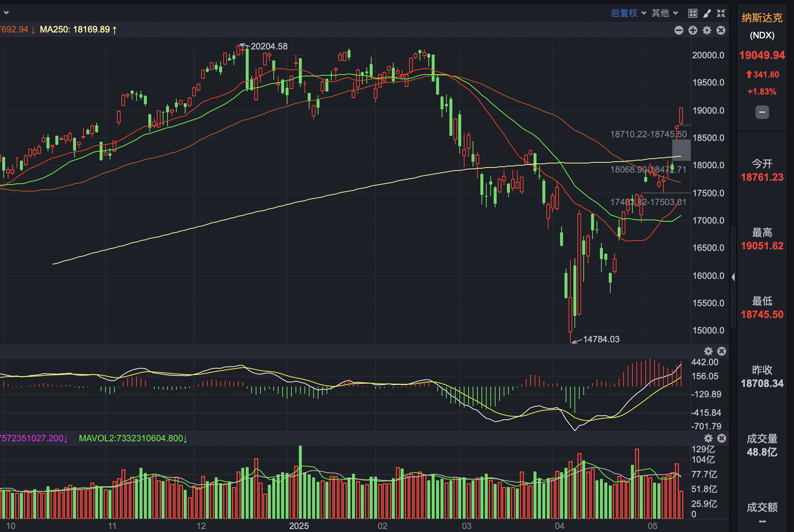
Task: Open the multi-chart grid layout icon
Action: (x=693, y=14)
